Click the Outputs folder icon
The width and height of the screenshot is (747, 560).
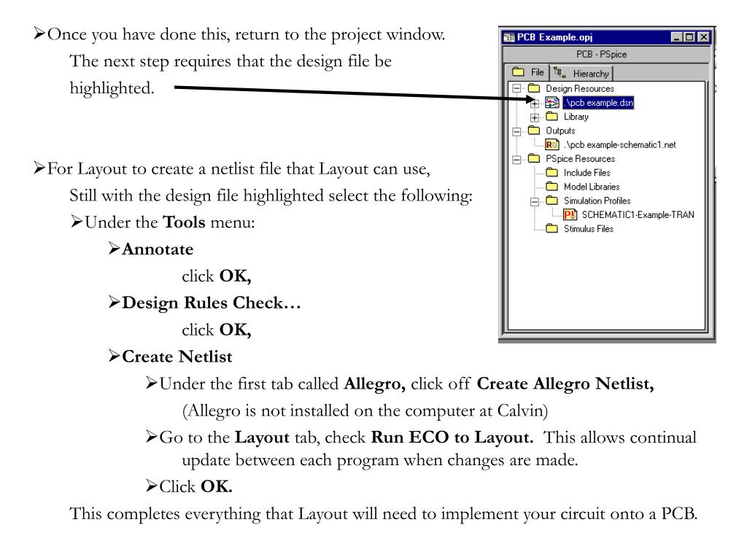pyautogui.click(x=534, y=131)
